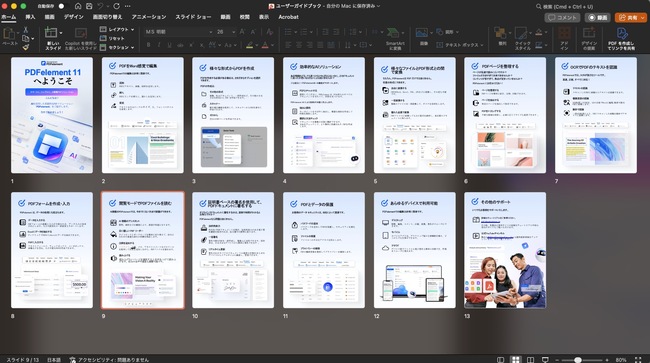Viewport: 650px width, 363px height.
Task: Open the デザイン (Design) ribbon tab
Action: tap(73, 17)
